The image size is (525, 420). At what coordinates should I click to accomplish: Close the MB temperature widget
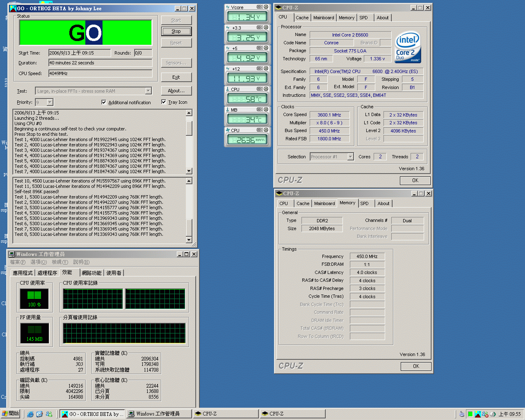coord(266,110)
